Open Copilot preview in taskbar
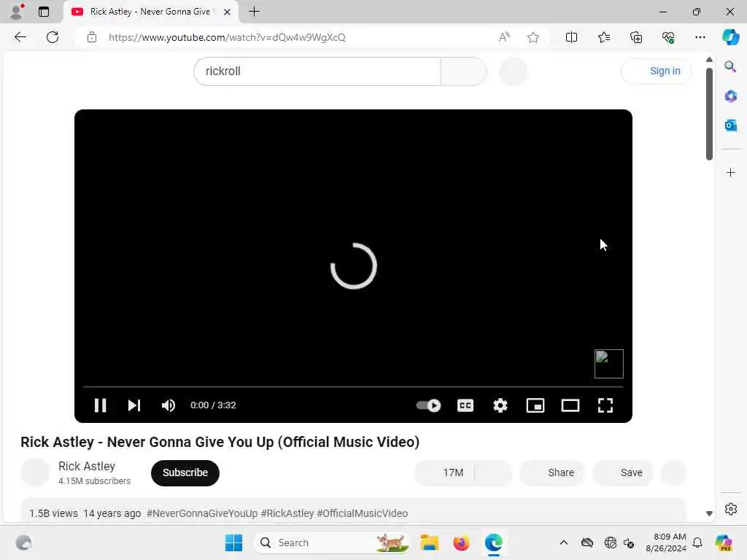The image size is (747, 560). tap(724, 542)
